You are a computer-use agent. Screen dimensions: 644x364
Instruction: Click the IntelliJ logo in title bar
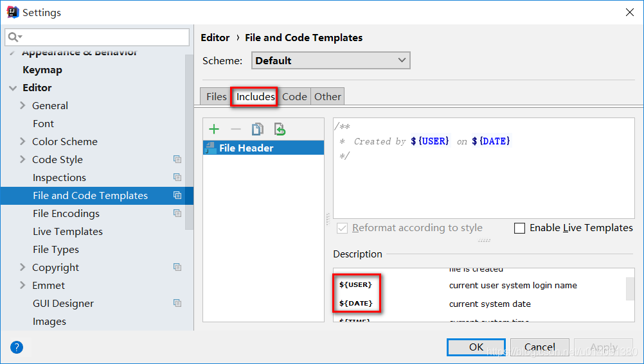[x=13, y=12]
